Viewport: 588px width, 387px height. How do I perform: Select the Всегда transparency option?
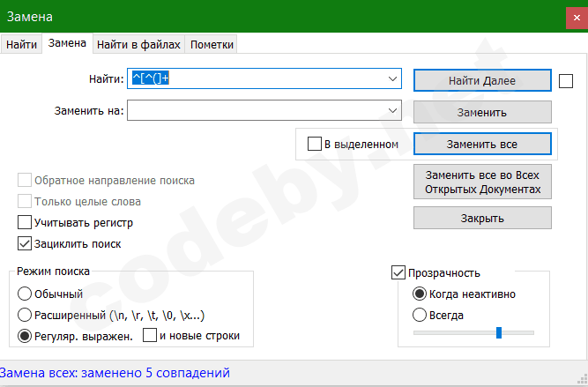420,315
